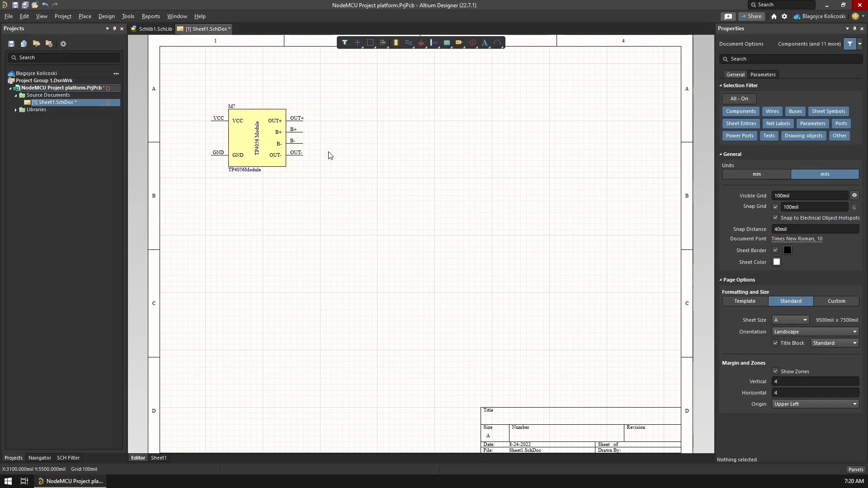
Task: Save the active document from title bar
Action: click(x=15, y=5)
